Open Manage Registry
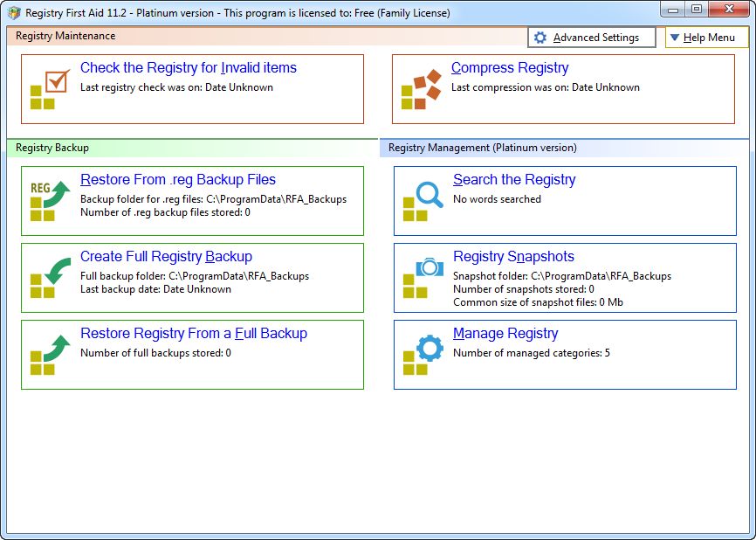 click(x=505, y=334)
